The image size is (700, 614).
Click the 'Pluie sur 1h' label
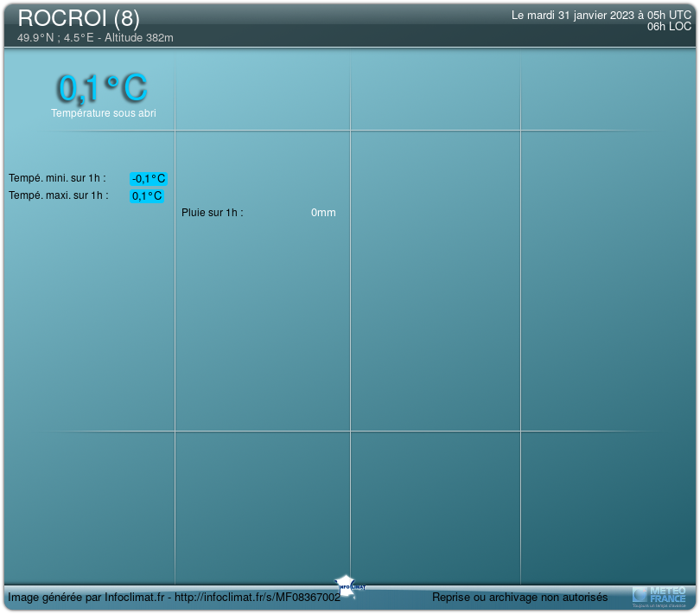213,213
